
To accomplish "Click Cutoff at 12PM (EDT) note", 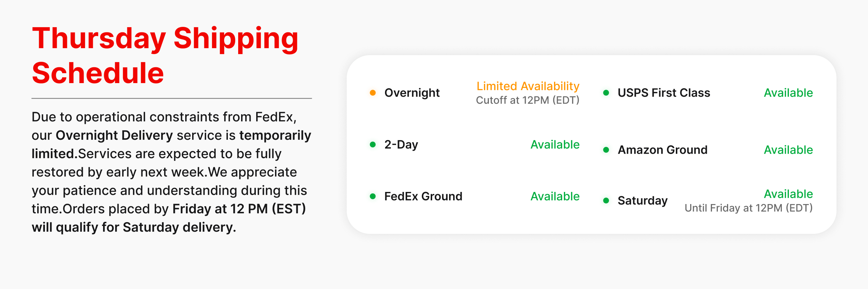I will point(527,100).
